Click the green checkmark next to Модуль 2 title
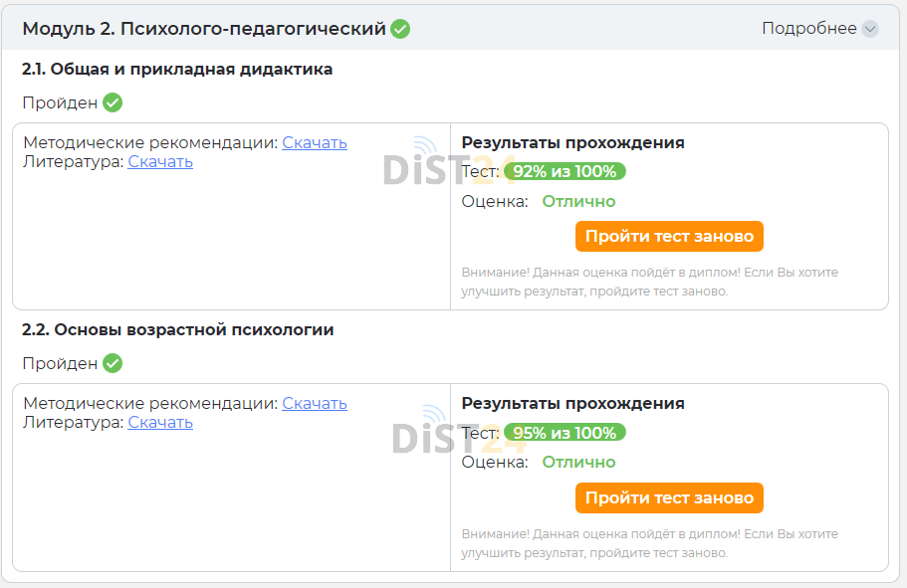 pyautogui.click(x=399, y=30)
